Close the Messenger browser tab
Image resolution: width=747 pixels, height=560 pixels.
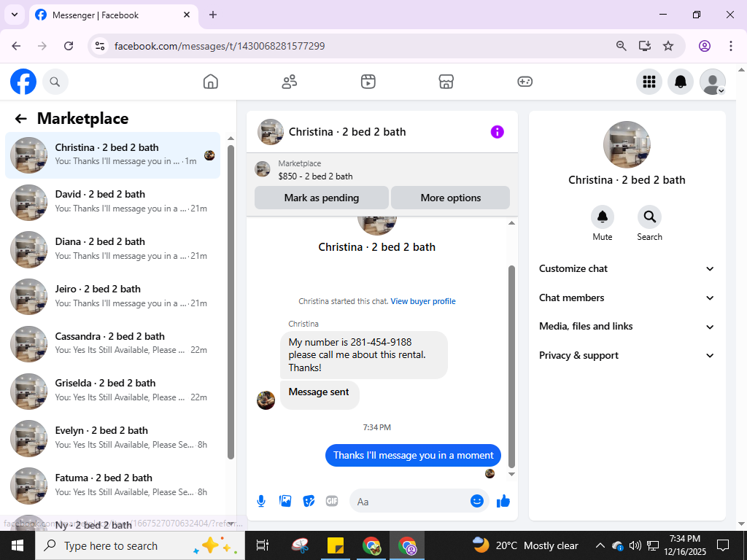click(187, 15)
